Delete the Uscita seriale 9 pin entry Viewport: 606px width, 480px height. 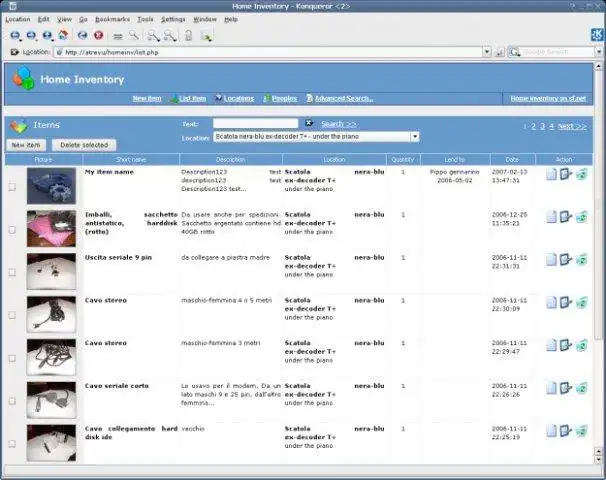(x=581, y=260)
